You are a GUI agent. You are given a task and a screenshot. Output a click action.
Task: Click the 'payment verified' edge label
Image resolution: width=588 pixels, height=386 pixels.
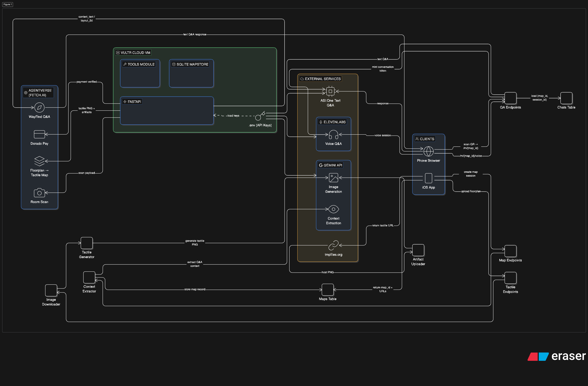click(x=87, y=82)
